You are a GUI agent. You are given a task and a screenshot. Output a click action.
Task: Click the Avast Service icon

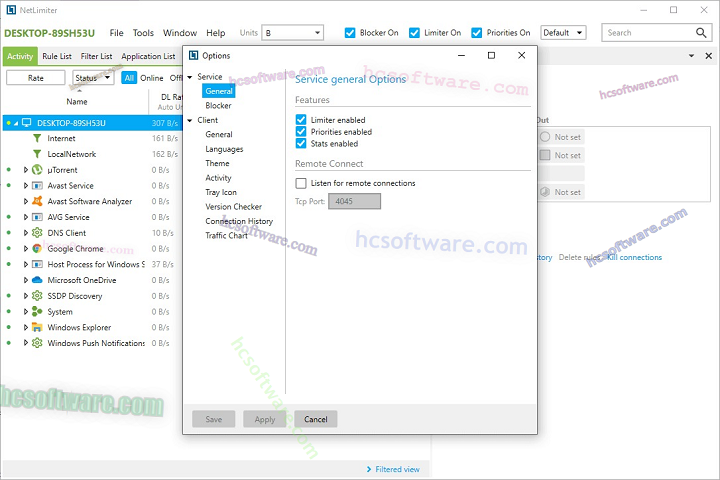click(x=37, y=186)
